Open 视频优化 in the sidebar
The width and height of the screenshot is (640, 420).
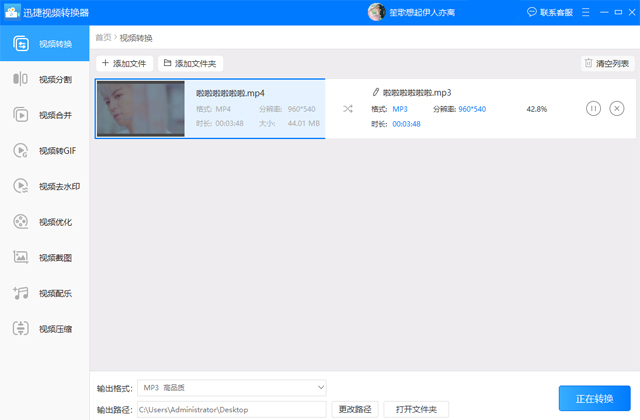(44, 222)
